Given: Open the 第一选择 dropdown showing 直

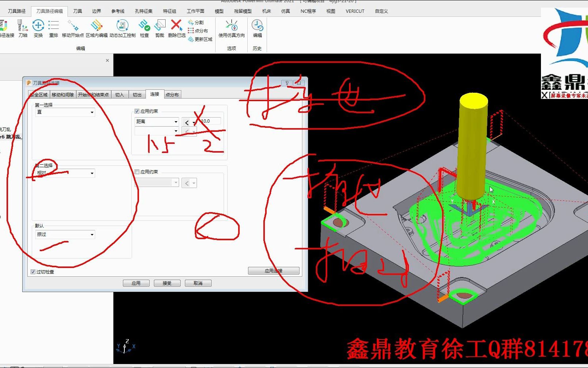Looking at the screenshot, I should pyautogui.click(x=65, y=112).
